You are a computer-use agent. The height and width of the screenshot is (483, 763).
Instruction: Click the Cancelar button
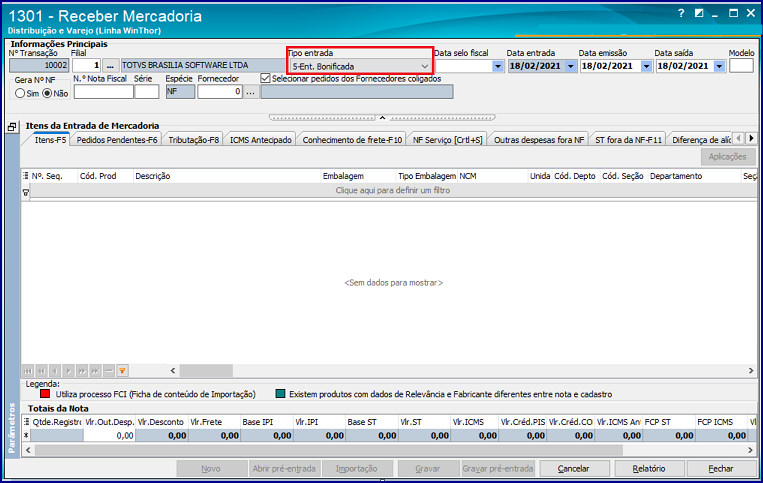point(573,469)
